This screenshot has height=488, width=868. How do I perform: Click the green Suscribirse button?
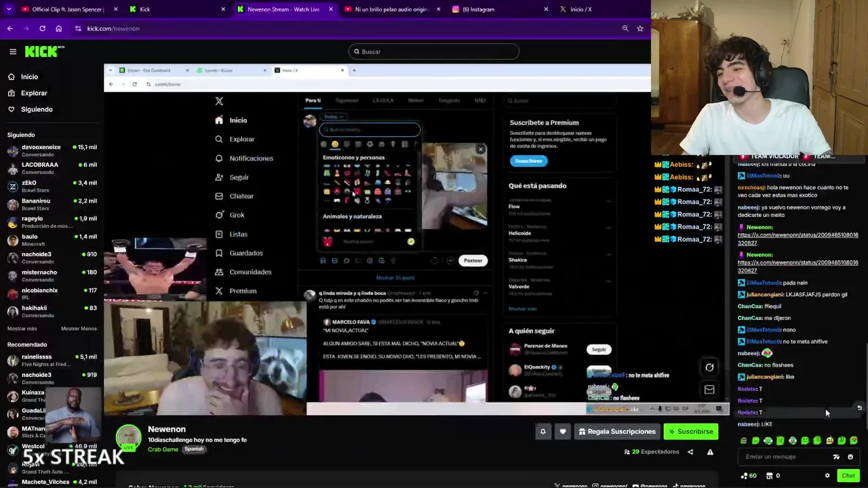click(x=690, y=431)
